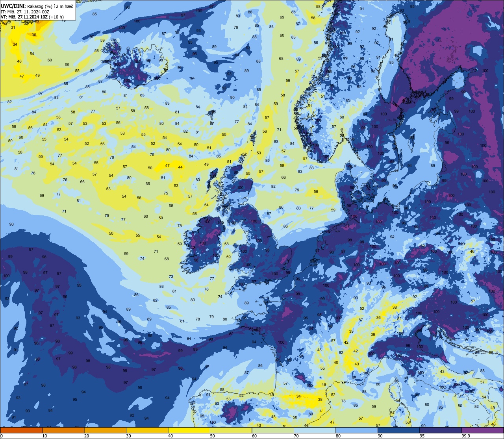
Task: Click the humidity value 44 west of Scotland
Action: pos(180,167)
